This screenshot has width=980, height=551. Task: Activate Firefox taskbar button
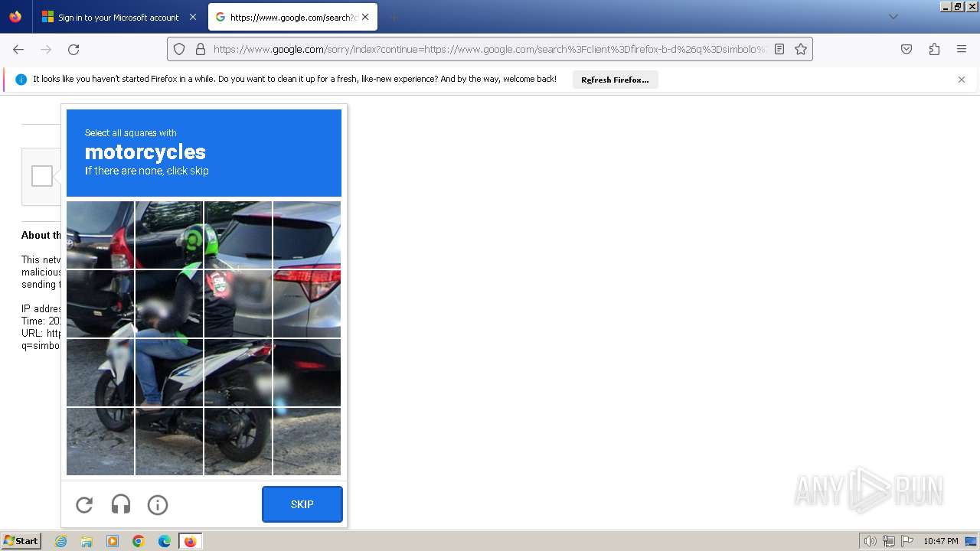190,541
